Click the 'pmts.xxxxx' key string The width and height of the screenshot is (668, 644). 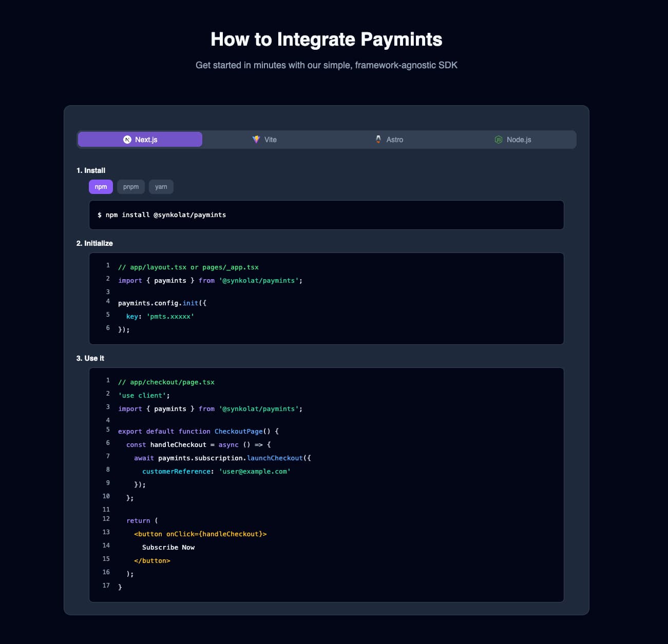pos(170,317)
